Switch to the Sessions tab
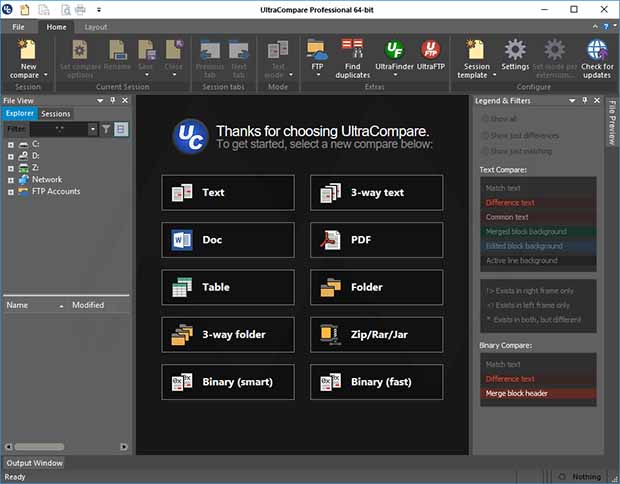620x484 pixels. point(56,114)
